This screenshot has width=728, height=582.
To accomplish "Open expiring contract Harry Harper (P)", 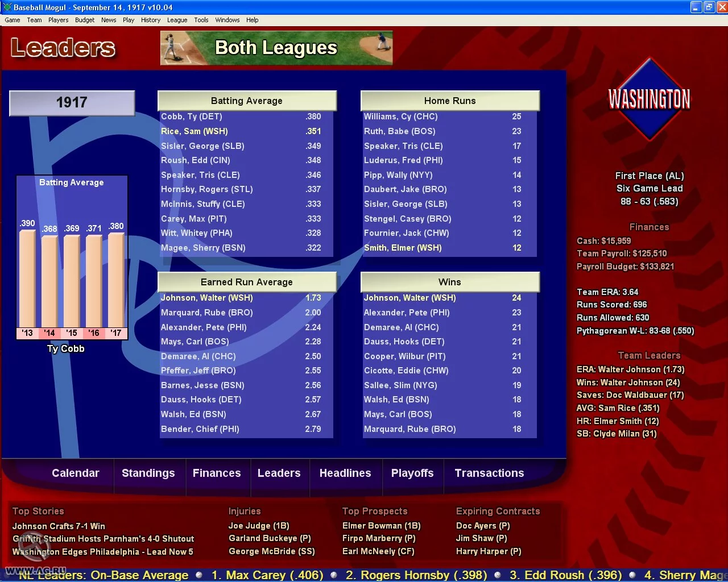I will tap(489, 551).
